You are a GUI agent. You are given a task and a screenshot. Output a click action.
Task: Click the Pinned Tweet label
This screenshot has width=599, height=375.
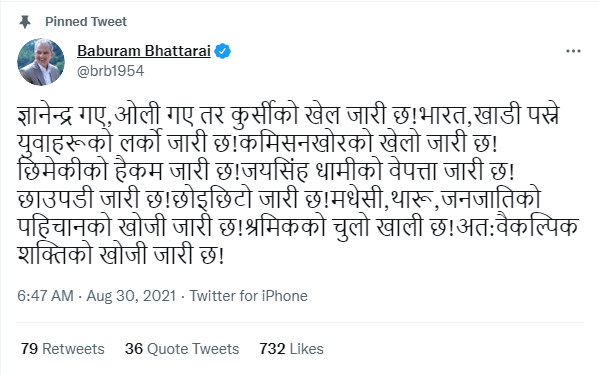click(86, 22)
